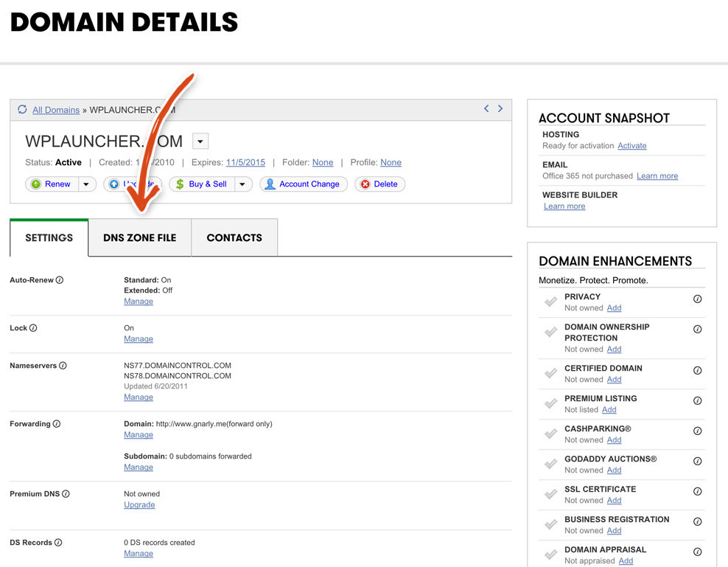Select the NS77.DOMAINCONTROL.COM nameserver text
Viewport: 728px width, 567px height.
coord(178,365)
